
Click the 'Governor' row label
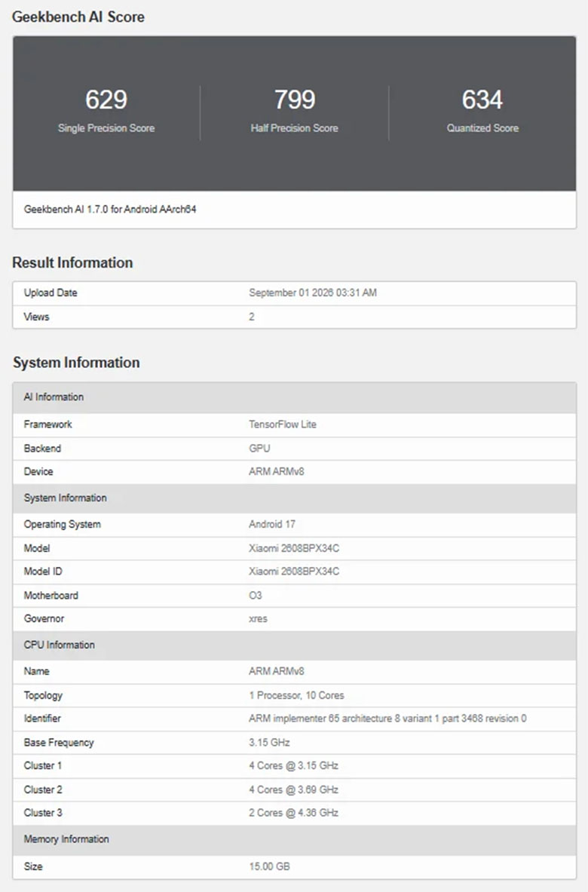pyautogui.click(x=44, y=618)
